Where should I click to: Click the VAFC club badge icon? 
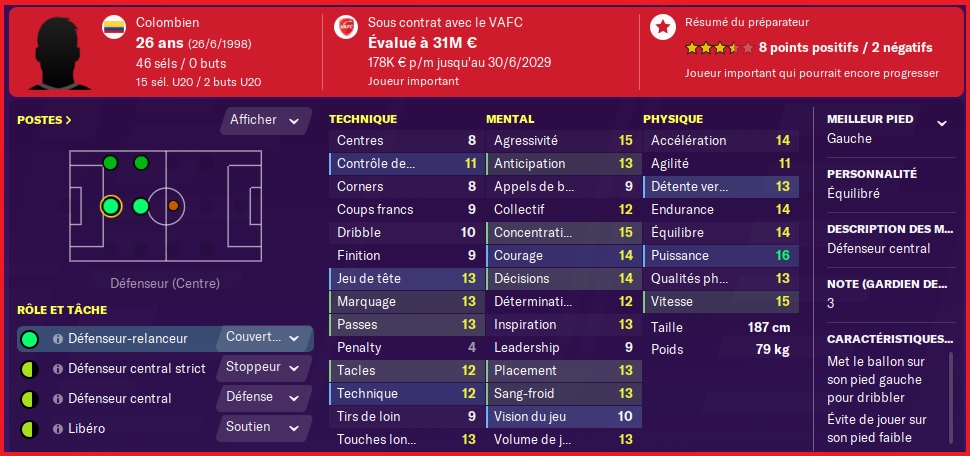pos(346,27)
